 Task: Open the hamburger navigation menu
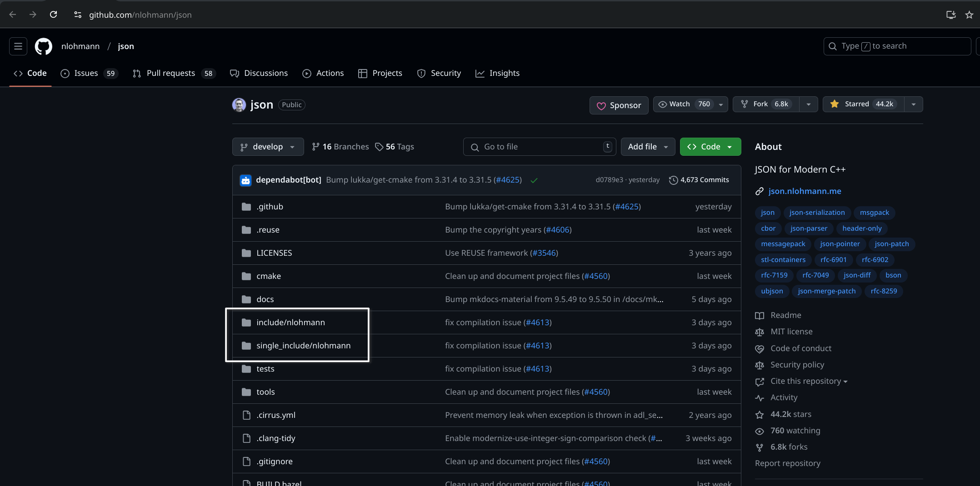coord(18,46)
